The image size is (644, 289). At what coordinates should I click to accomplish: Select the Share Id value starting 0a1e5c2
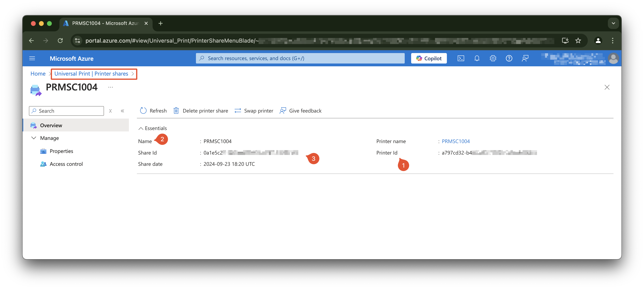(251, 153)
